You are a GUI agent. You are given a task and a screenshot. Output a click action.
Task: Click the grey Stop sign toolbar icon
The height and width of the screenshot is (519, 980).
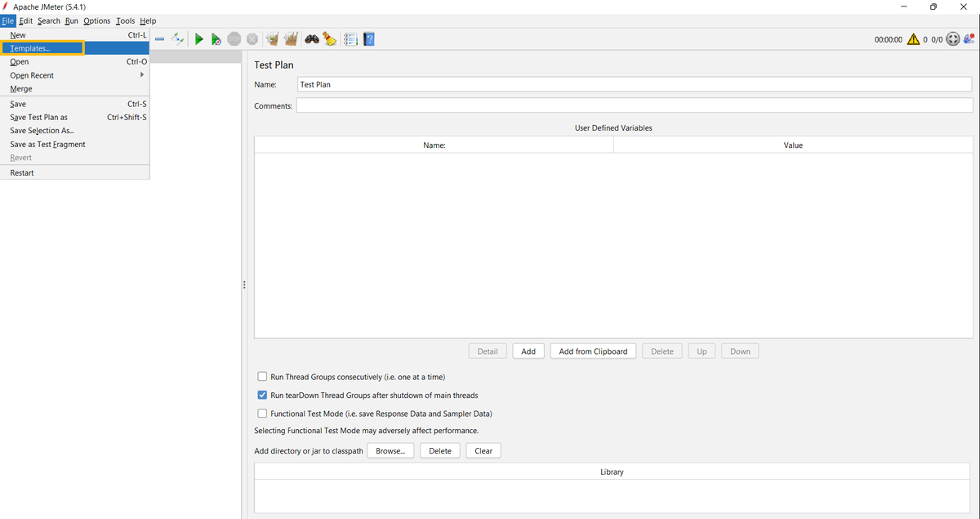click(x=234, y=38)
